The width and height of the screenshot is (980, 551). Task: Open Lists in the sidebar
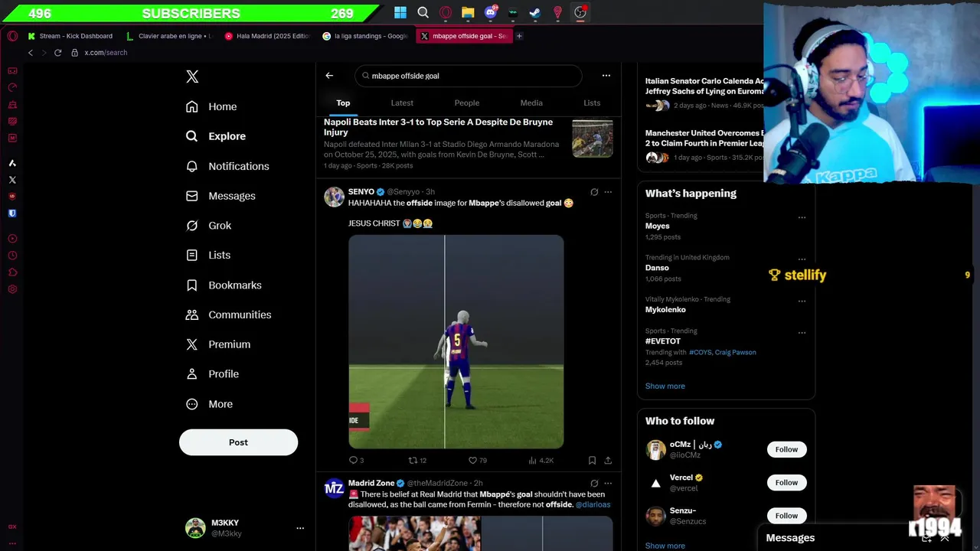pyautogui.click(x=208, y=255)
